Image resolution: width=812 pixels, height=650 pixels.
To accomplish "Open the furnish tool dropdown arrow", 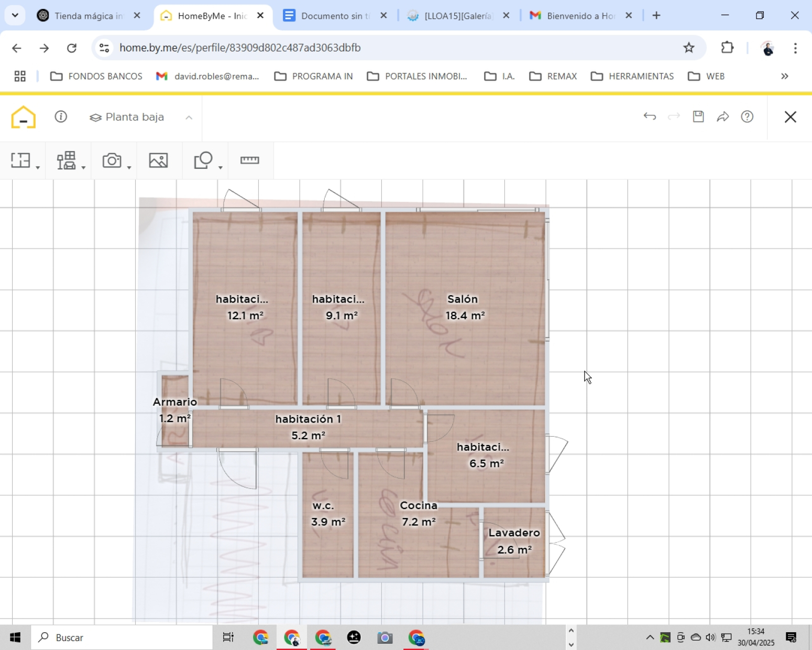I will point(83,168).
